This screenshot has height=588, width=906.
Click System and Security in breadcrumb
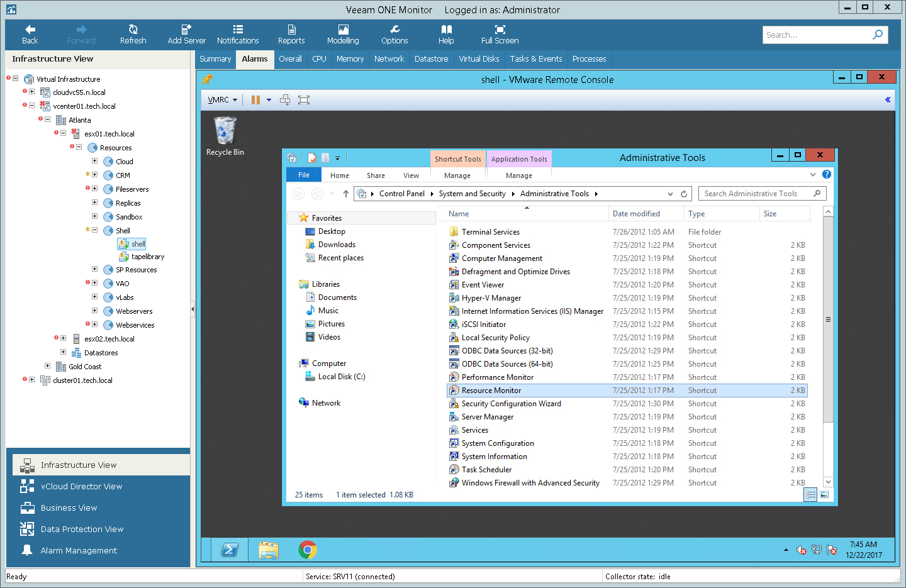pos(472,194)
